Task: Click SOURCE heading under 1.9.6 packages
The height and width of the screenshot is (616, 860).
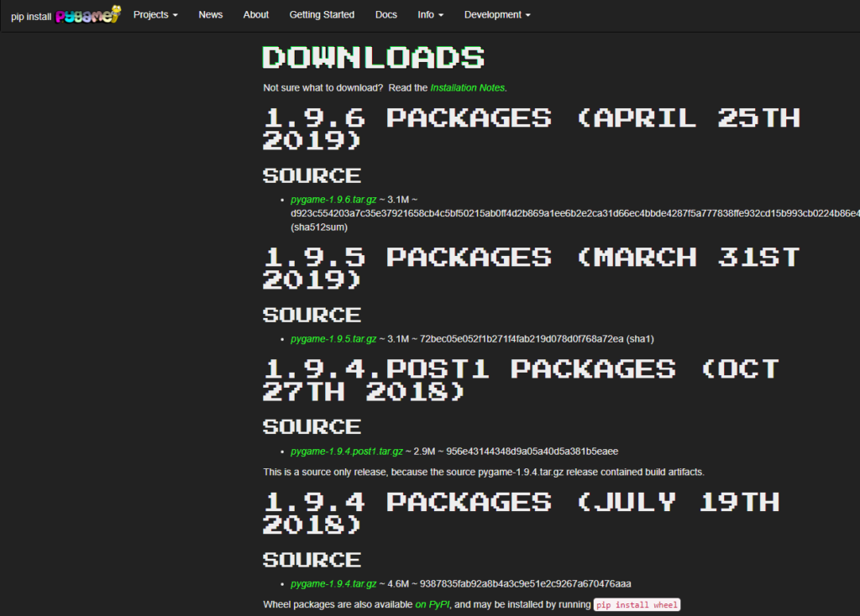Action: [x=312, y=176]
